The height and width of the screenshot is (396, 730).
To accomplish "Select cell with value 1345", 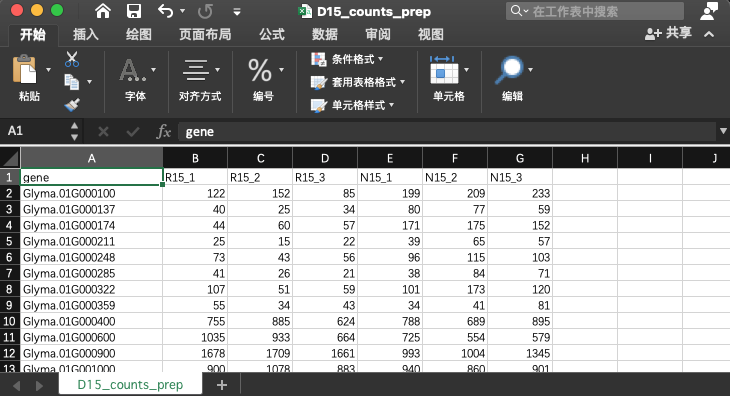I will (520, 353).
